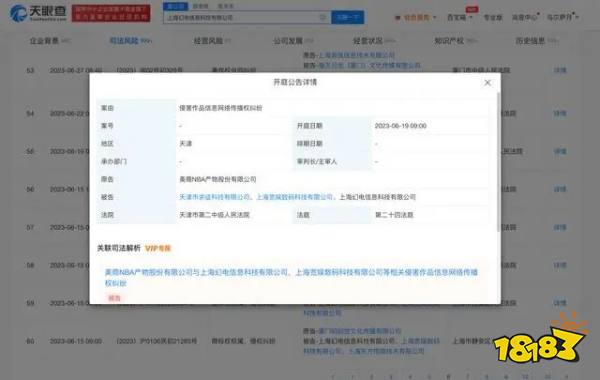Open 专业版 in the top navigation
Image resolution: width=600 pixels, height=380 pixels.
coord(493,18)
